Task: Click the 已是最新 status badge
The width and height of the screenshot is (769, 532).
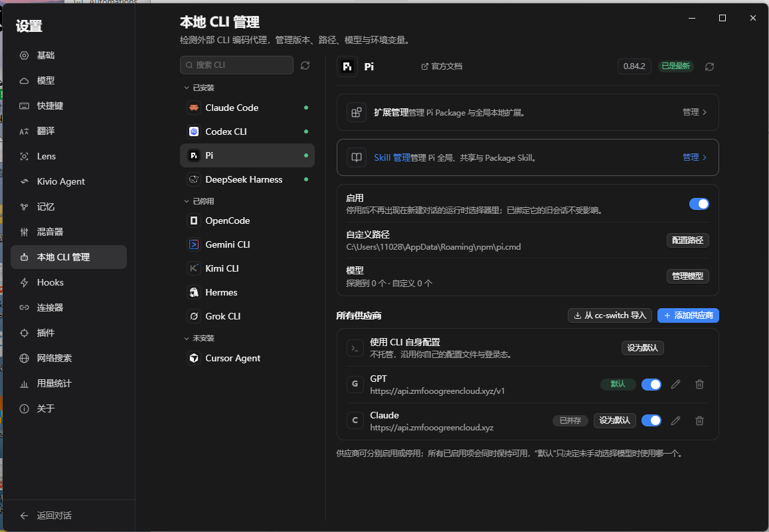Action: pos(676,66)
